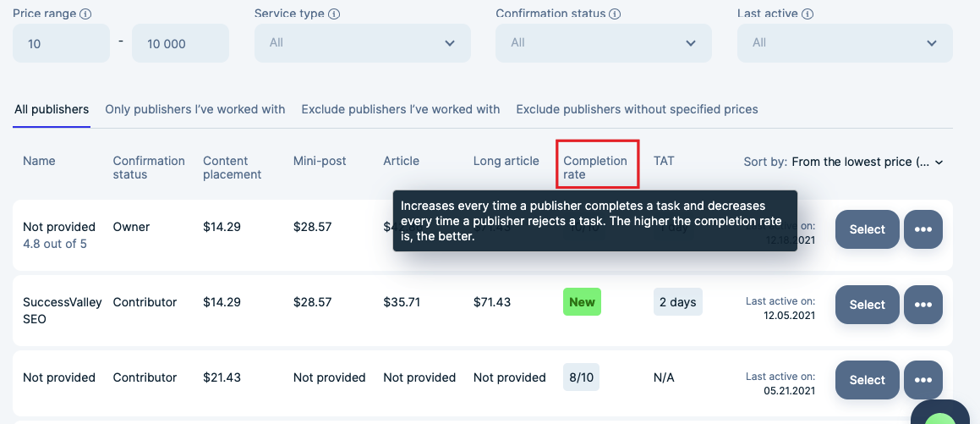980x424 pixels.
Task: Switch to Only publishers I've worked with
Action: click(195, 109)
